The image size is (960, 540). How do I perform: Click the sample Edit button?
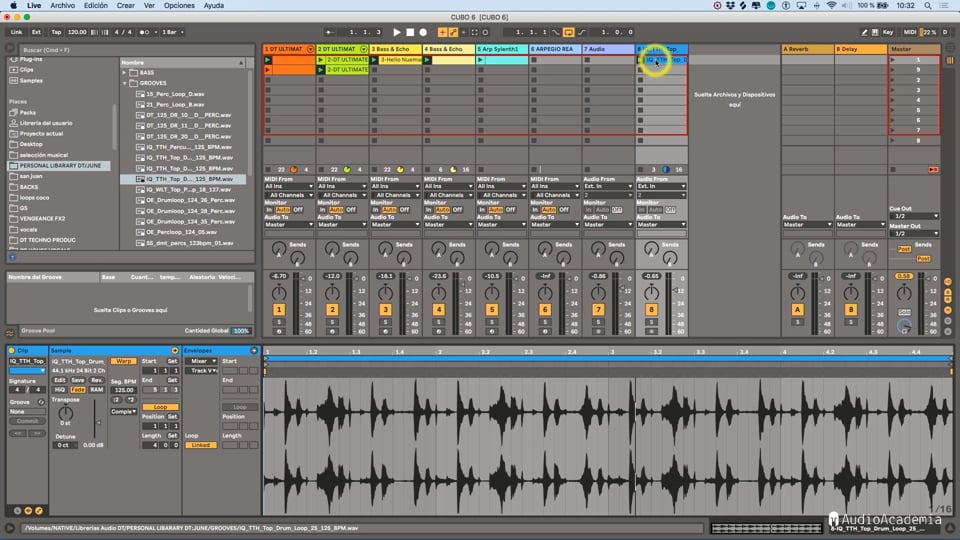59,380
